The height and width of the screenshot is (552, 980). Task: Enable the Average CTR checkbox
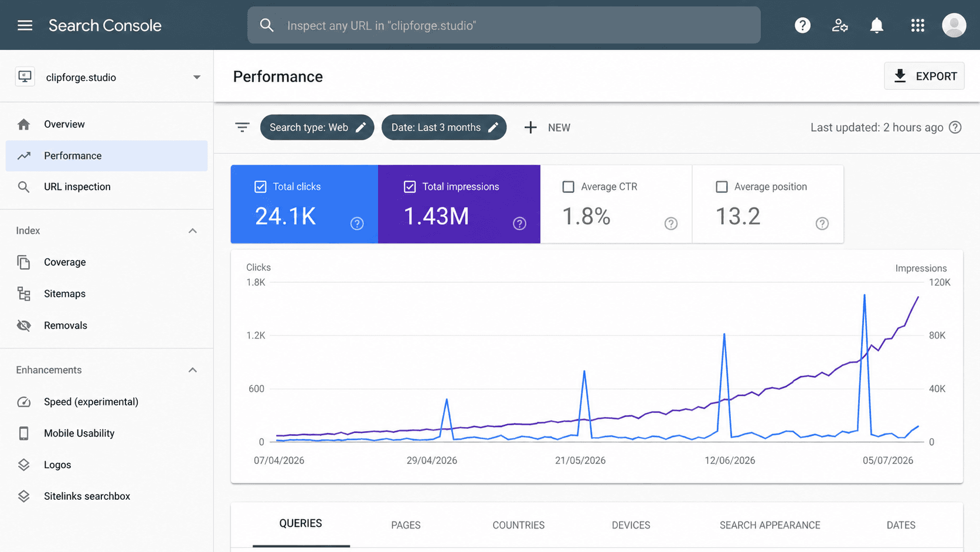[568, 187]
